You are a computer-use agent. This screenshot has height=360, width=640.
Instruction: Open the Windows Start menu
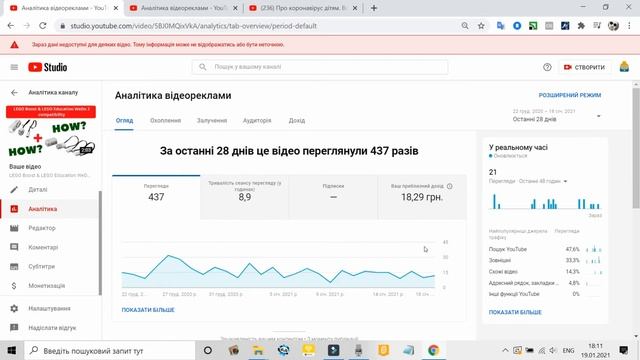click(11, 350)
